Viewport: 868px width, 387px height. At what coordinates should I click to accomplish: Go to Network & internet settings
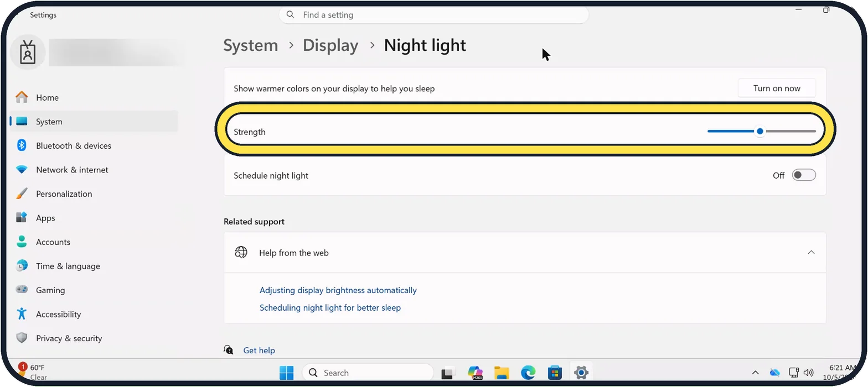[x=94, y=170]
